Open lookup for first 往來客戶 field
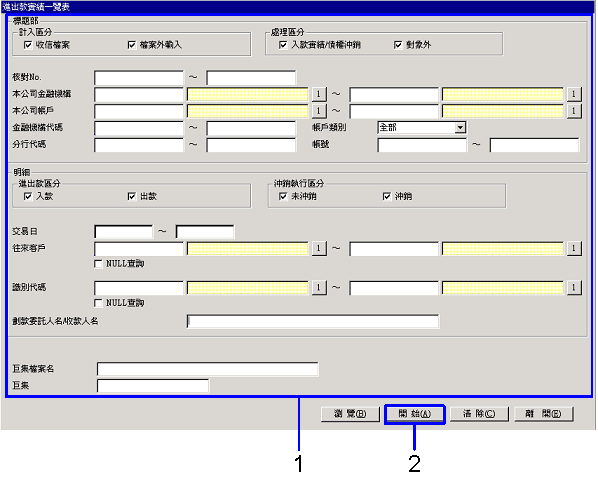The width and height of the screenshot is (598, 479). coord(319,248)
